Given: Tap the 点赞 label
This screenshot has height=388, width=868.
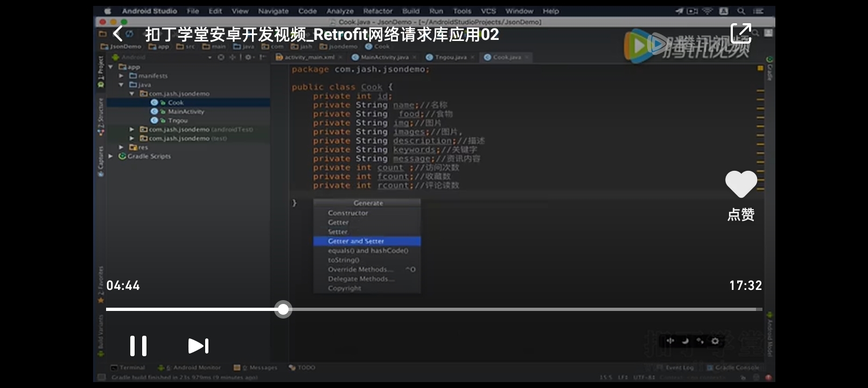Looking at the screenshot, I should click(741, 214).
